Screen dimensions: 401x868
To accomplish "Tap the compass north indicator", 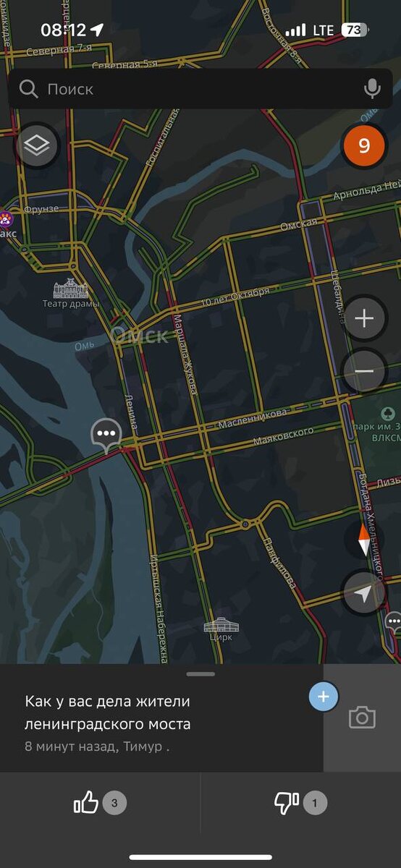I will pos(364,540).
